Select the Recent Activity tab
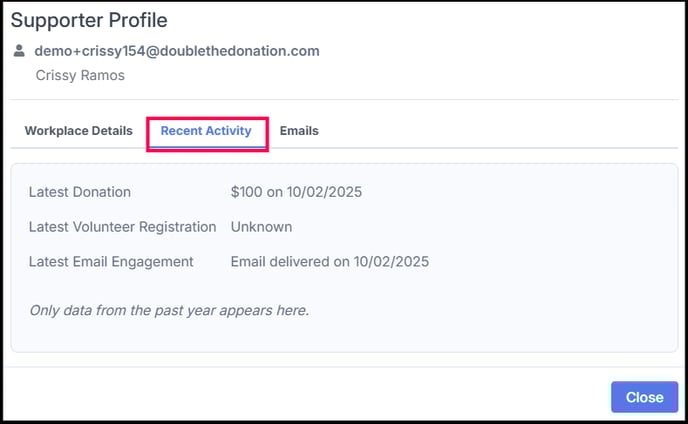This screenshot has height=424, width=688. point(206,131)
